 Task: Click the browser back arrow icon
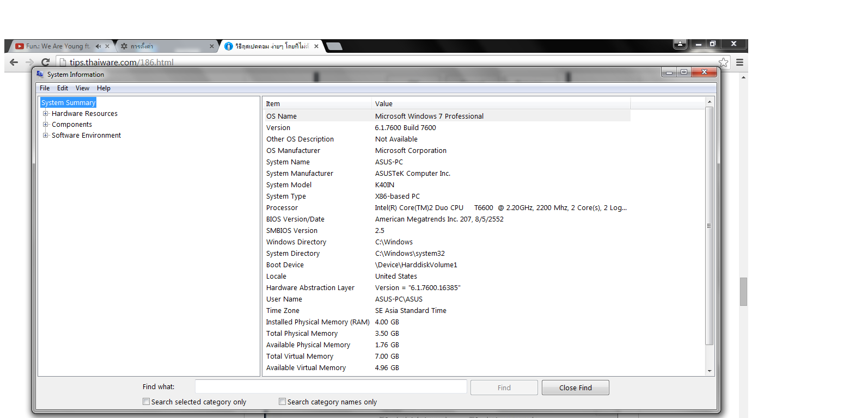click(14, 62)
